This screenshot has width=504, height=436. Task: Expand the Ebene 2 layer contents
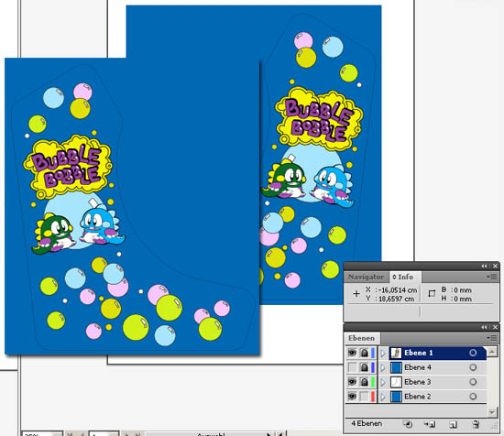point(383,397)
